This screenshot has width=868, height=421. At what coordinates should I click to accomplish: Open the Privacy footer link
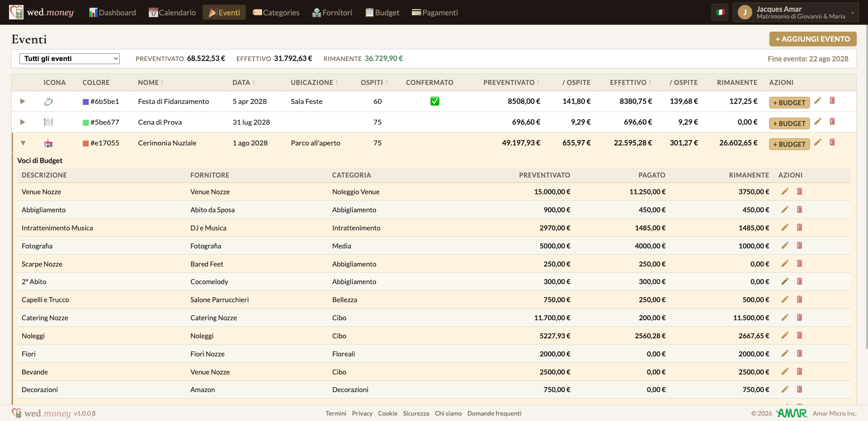point(362,413)
